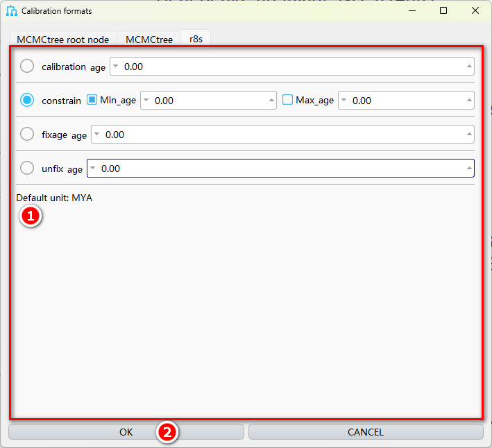Screen dimensions: 492x448
Task: Increase fixage age with the up arrow
Action: pos(469,134)
